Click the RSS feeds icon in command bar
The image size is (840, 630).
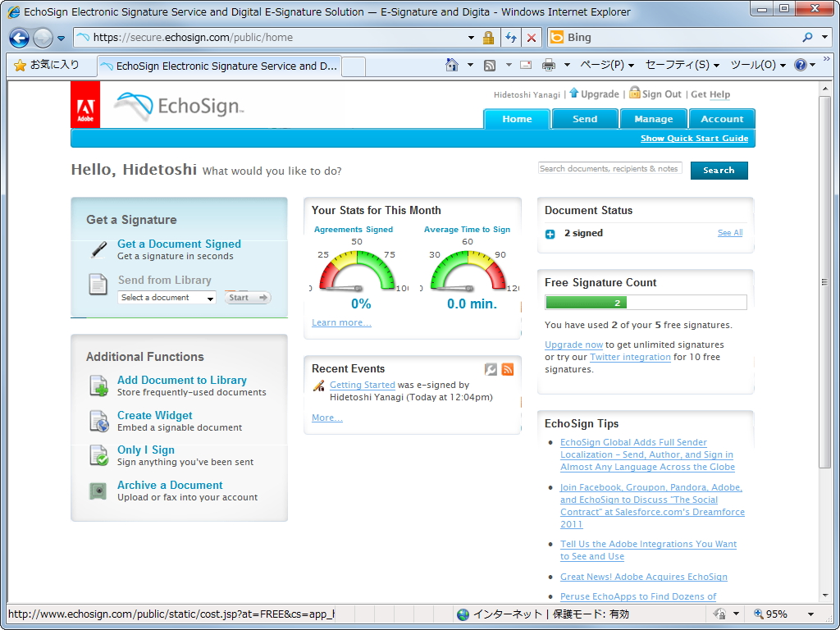click(489, 66)
